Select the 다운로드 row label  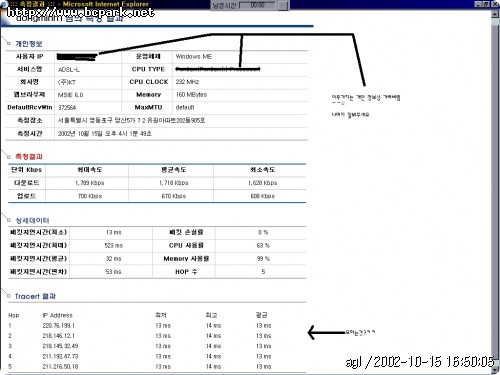[27, 183]
